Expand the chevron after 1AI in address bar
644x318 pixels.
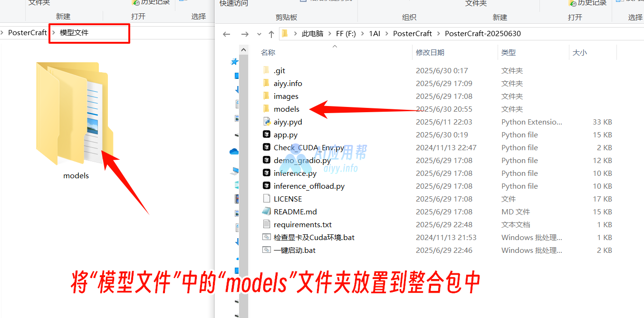point(386,34)
